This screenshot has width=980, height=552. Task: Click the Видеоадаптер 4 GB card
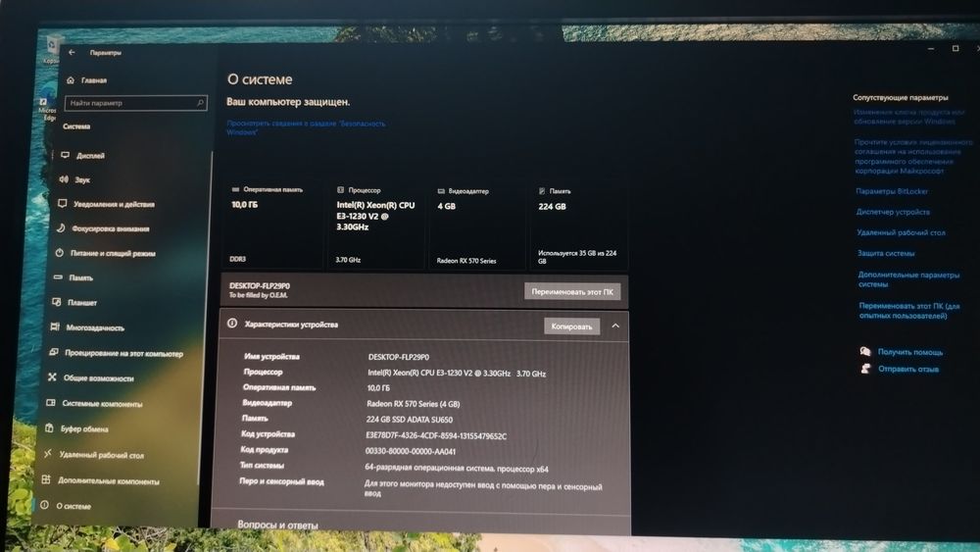click(477, 226)
